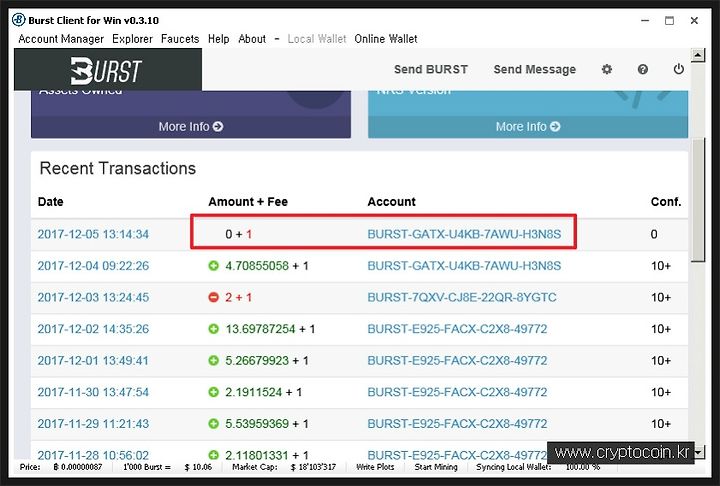720x486 pixels.
Task: Click the Account column header
Action: 391,202
